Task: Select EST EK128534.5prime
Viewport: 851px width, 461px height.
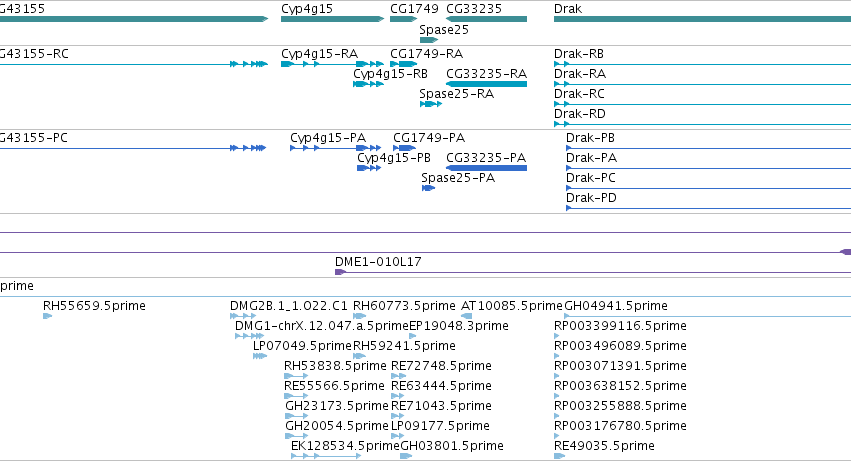Action: point(345,446)
